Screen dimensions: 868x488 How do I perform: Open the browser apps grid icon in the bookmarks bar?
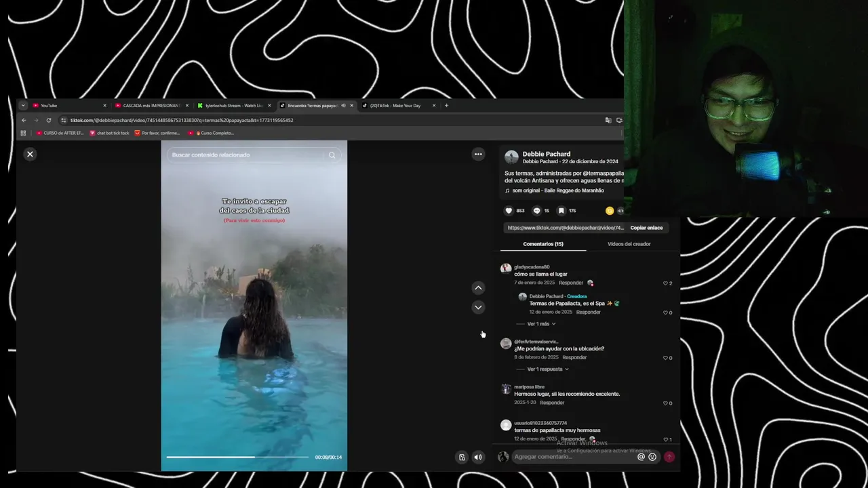coord(23,133)
